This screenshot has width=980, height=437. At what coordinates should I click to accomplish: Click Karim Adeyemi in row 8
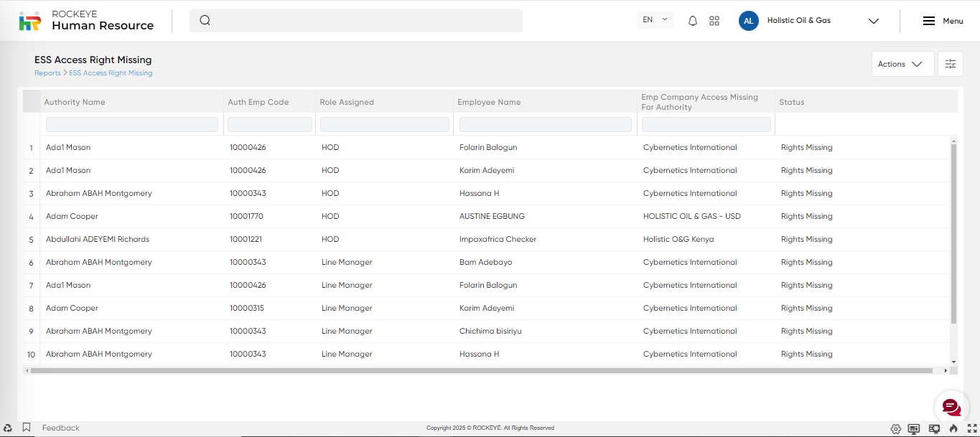[x=487, y=308]
